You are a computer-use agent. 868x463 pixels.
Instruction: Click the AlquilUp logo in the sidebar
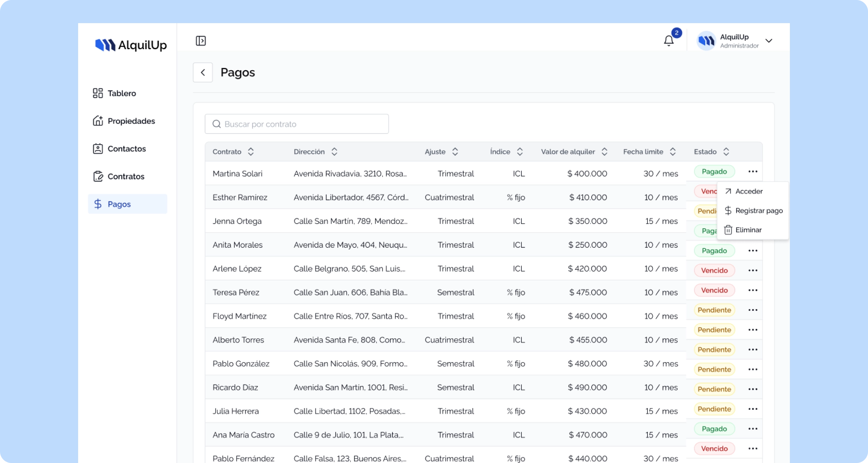131,45
